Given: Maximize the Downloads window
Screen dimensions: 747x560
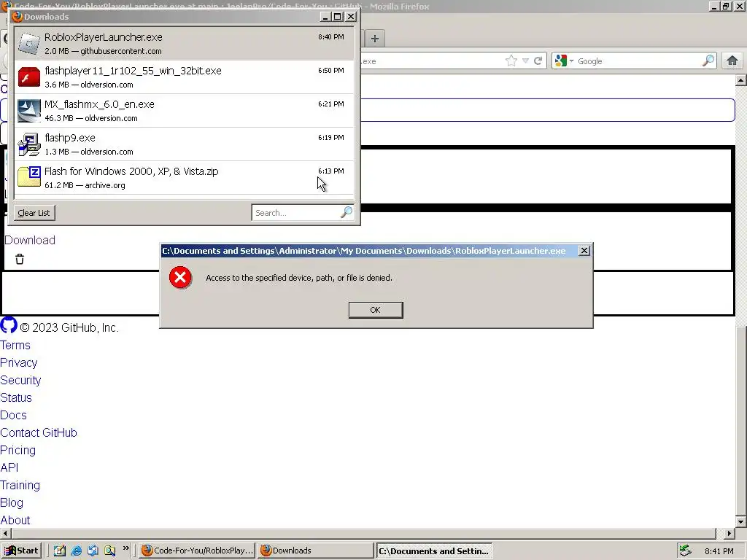Looking at the screenshot, I should click(x=337, y=17).
